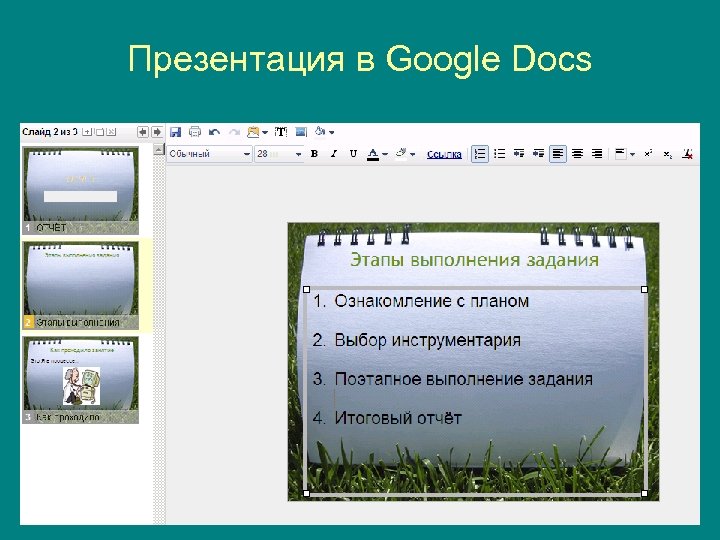Select slide 2 thumbnail 'Этапы выполнения'
The width and height of the screenshot is (720, 540).
coord(80,285)
